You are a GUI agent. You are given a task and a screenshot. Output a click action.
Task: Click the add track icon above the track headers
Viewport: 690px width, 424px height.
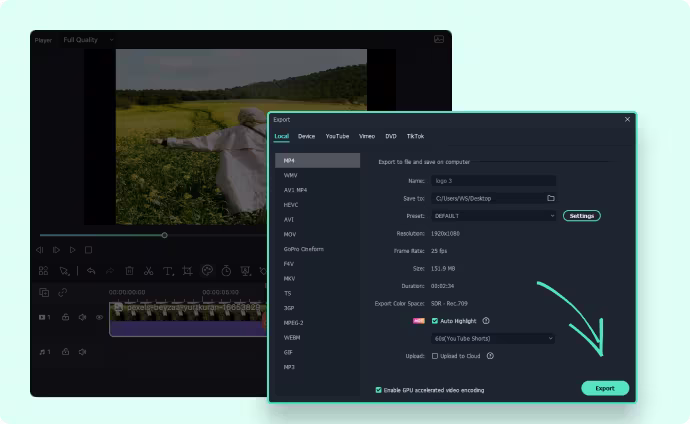[44, 292]
